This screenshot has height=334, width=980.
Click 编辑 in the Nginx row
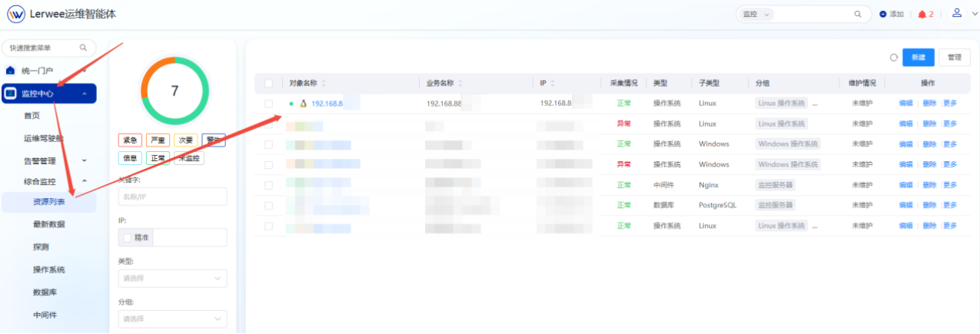[x=905, y=185]
